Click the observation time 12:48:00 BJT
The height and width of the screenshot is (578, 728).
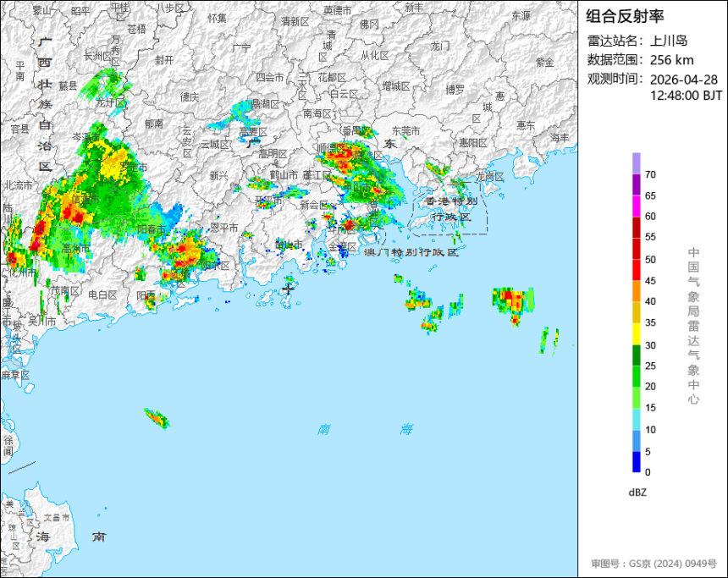[687, 96]
